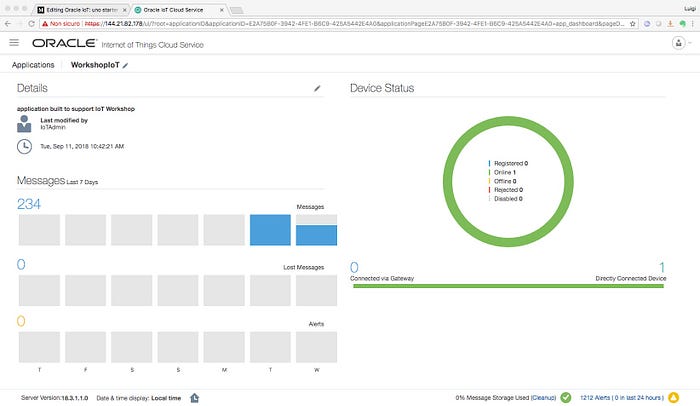
Task: Edit the WorkshopIoT application name pencil
Action: pos(125,65)
